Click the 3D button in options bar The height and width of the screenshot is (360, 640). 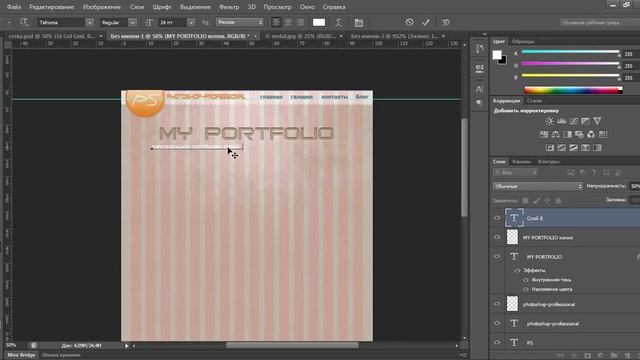pos(446,22)
